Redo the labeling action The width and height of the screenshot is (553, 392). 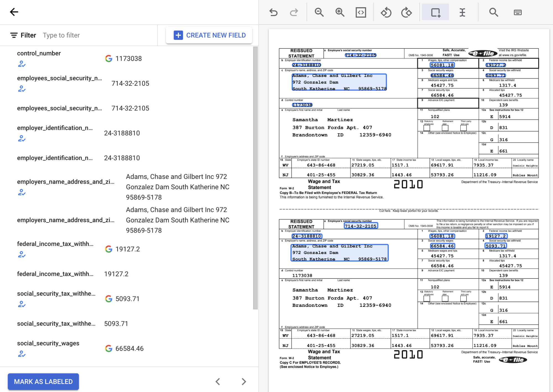[294, 12]
